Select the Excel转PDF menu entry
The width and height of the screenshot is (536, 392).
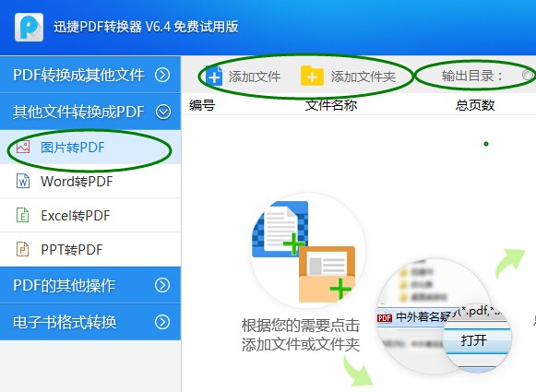click(x=90, y=215)
